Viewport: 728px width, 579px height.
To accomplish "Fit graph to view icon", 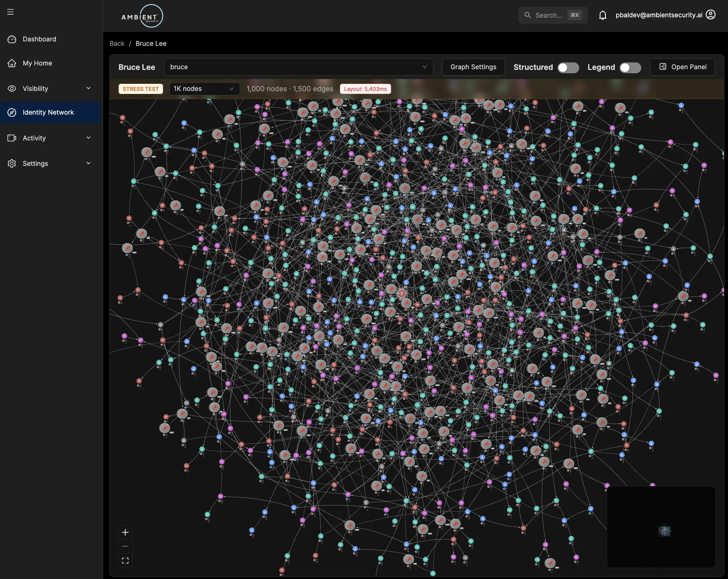I will [125, 560].
